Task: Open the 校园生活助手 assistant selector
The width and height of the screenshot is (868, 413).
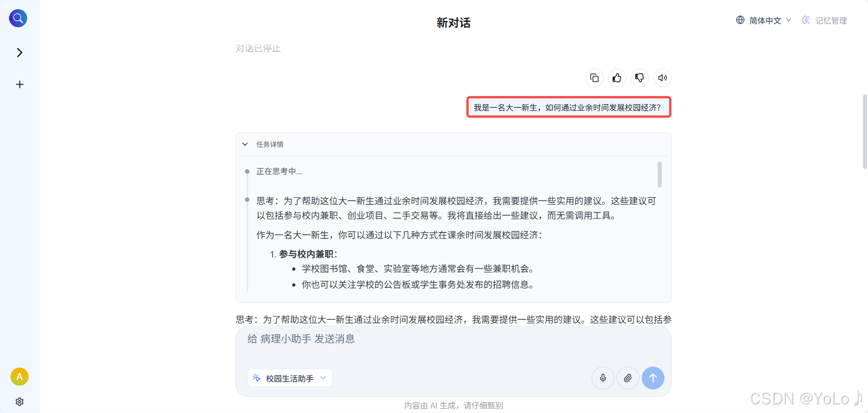Action: pos(290,378)
